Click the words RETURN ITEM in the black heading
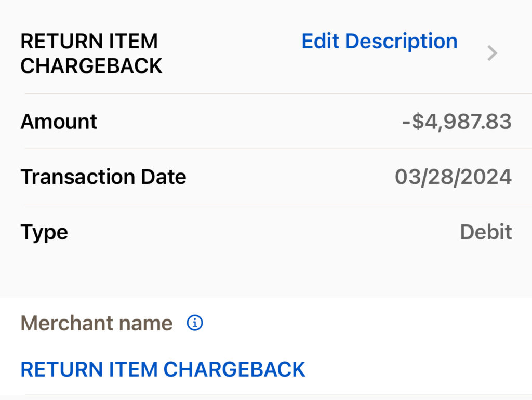532x400 pixels. pyautogui.click(x=89, y=42)
